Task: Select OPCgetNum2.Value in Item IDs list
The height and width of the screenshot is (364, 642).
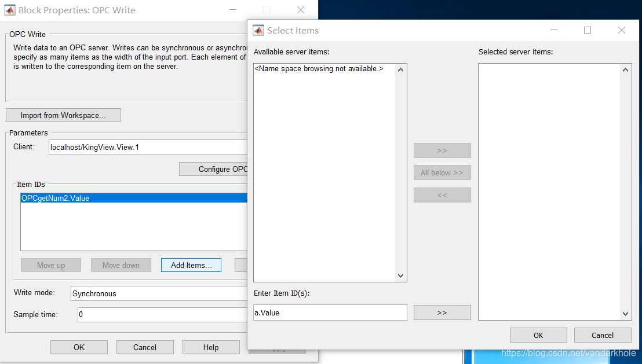Action: (134, 198)
